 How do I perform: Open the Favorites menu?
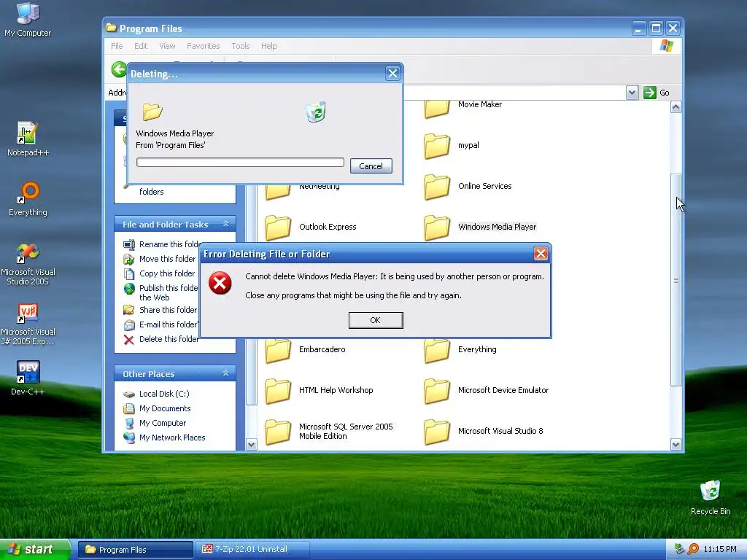[x=203, y=46]
